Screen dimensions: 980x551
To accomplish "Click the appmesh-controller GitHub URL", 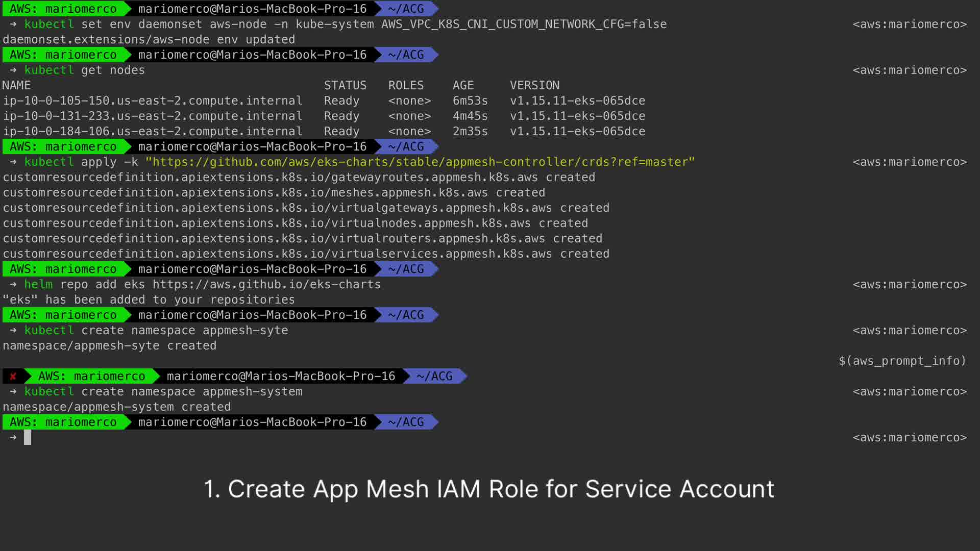I will (x=420, y=162).
